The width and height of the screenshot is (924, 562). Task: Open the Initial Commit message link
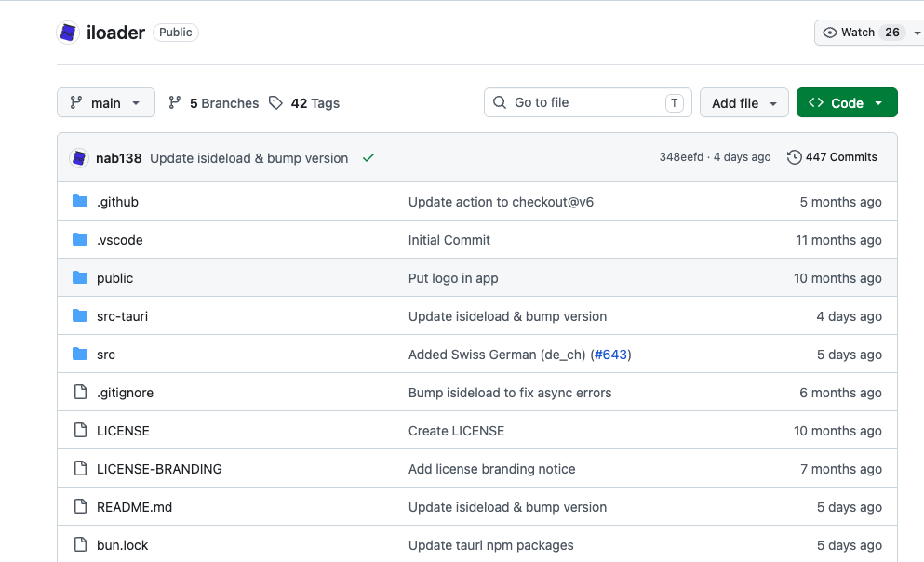tap(449, 240)
